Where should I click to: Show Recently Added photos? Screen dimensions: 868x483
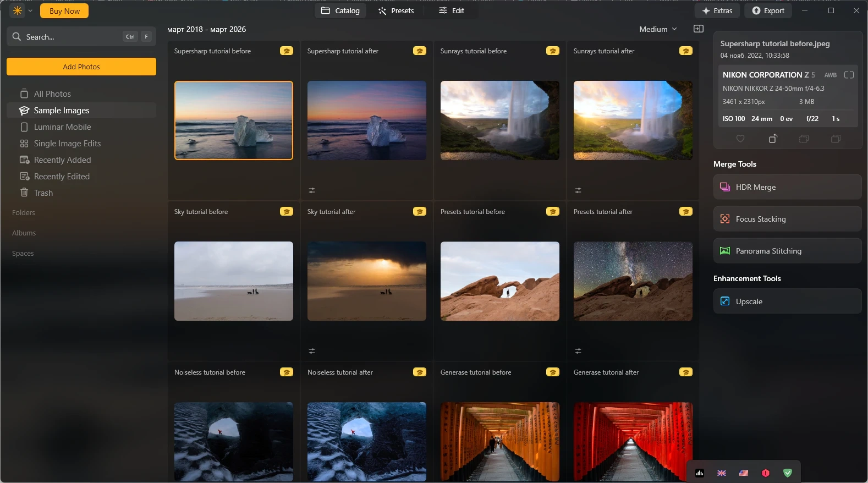81,160
